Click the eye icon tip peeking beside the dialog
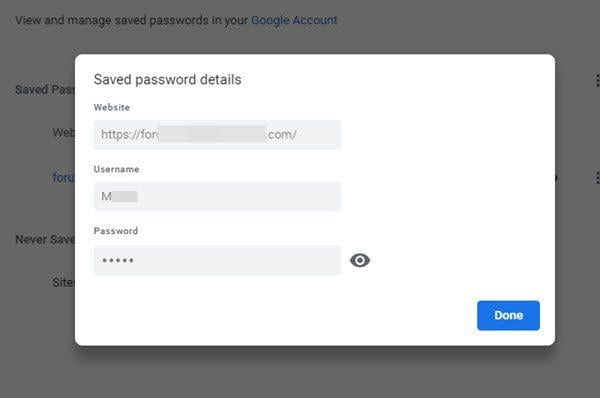 [x=556, y=177]
